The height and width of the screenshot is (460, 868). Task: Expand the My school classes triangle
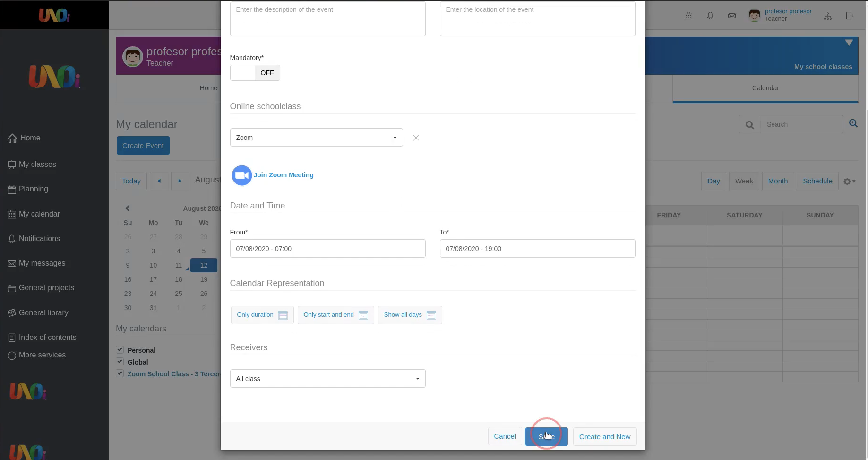tap(849, 43)
